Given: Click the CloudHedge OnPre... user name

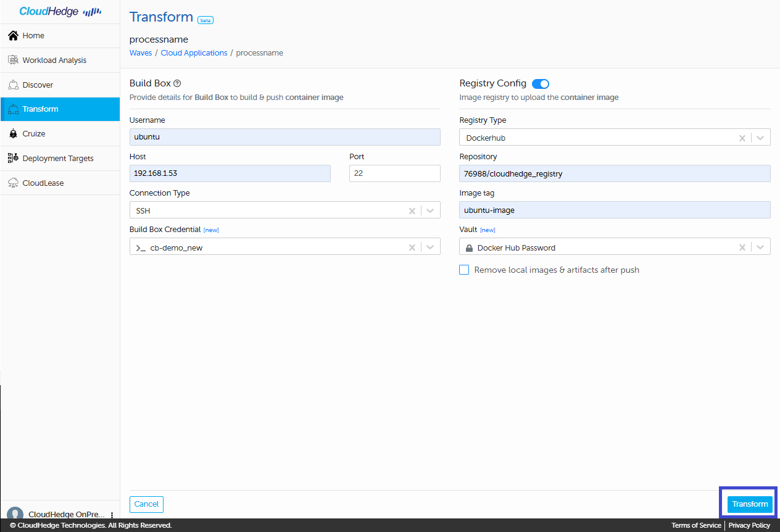Looking at the screenshot, I should (x=67, y=515).
